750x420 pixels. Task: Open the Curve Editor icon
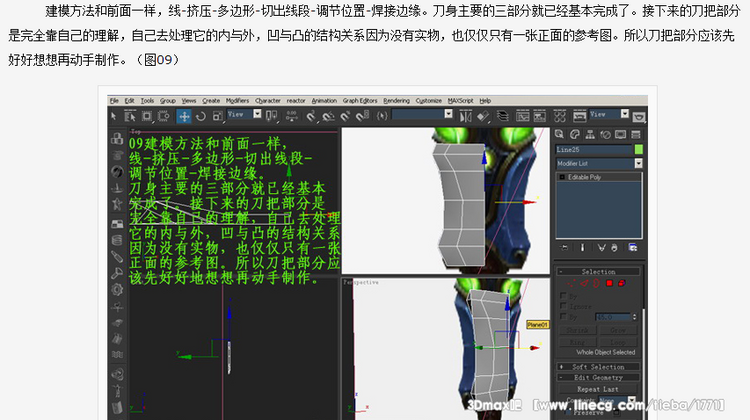click(x=522, y=116)
